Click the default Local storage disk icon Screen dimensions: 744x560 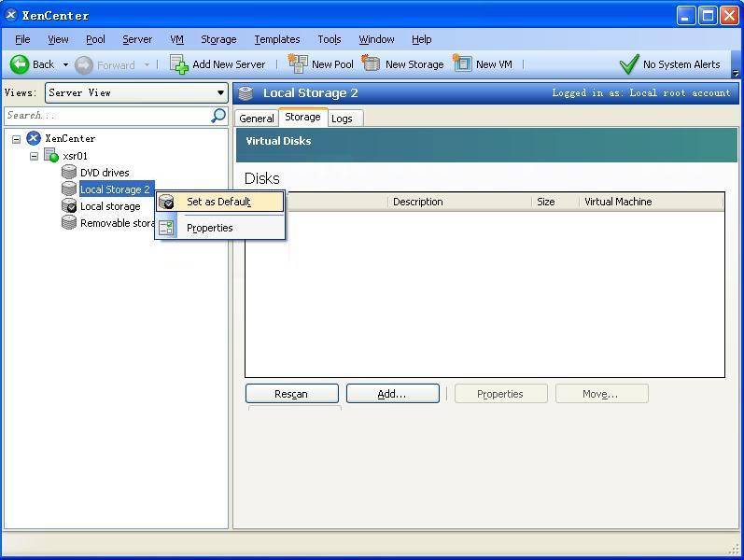[69, 205]
